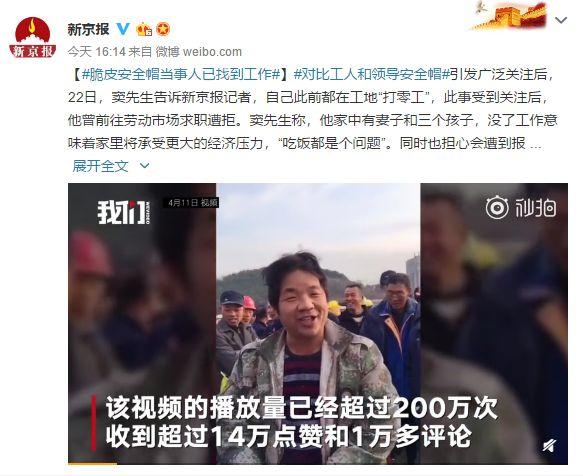
Task: Play the video by clicking center frame
Action: [x=318, y=324]
